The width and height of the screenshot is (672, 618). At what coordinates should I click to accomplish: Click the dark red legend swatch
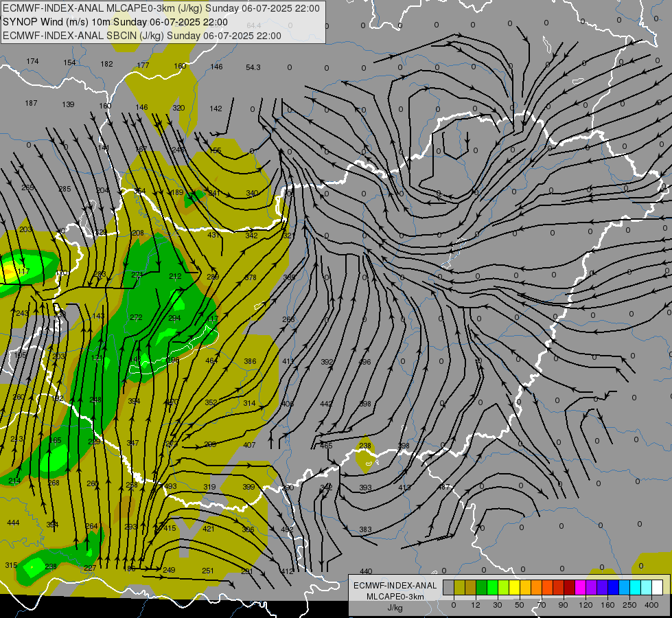(x=570, y=587)
